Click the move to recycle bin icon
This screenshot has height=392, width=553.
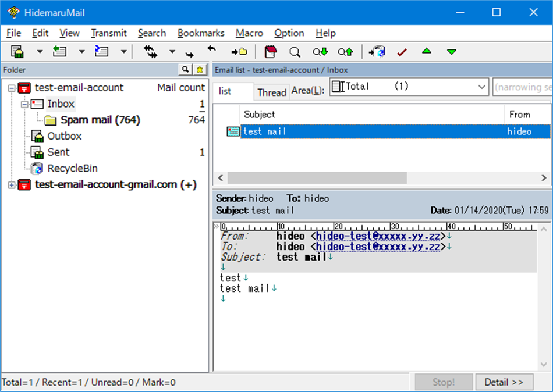[x=377, y=51]
